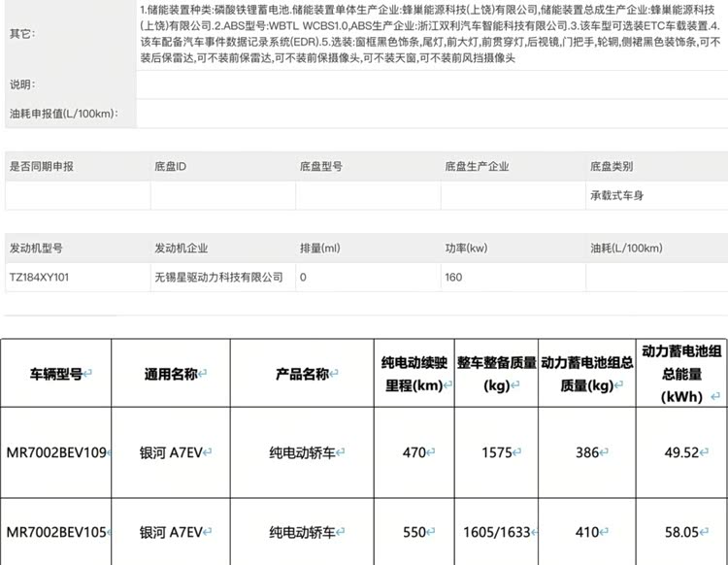The width and height of the screenshot is (728, 565).
Task: Click the 承载式车身 chassis category cell
Action: tap(616, 195)
